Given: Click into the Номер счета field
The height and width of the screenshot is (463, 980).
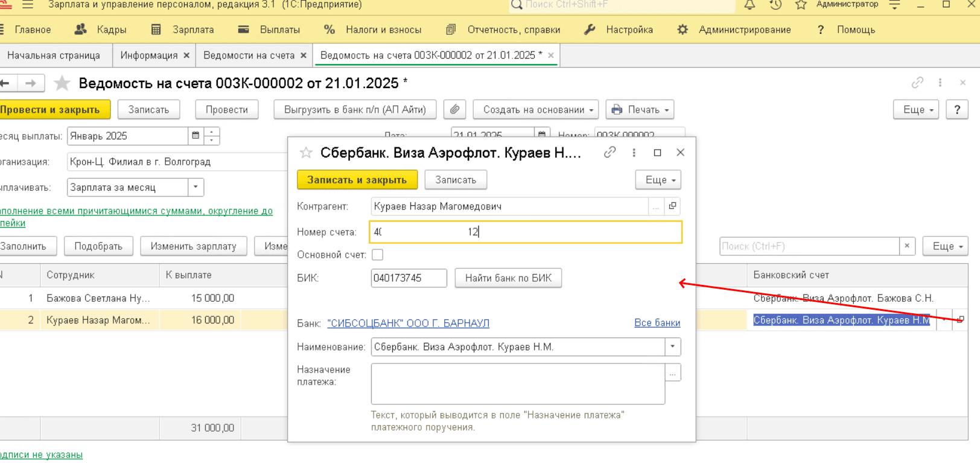Looking at the screenshot, I should point(525,232).
